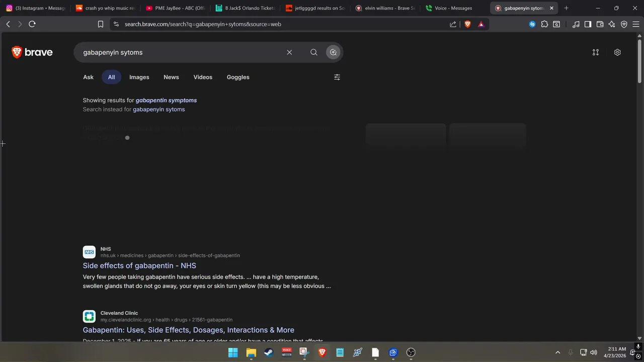Go back with browser back arrow
This screenshot has width=644, height=362.
pos(8,24)
